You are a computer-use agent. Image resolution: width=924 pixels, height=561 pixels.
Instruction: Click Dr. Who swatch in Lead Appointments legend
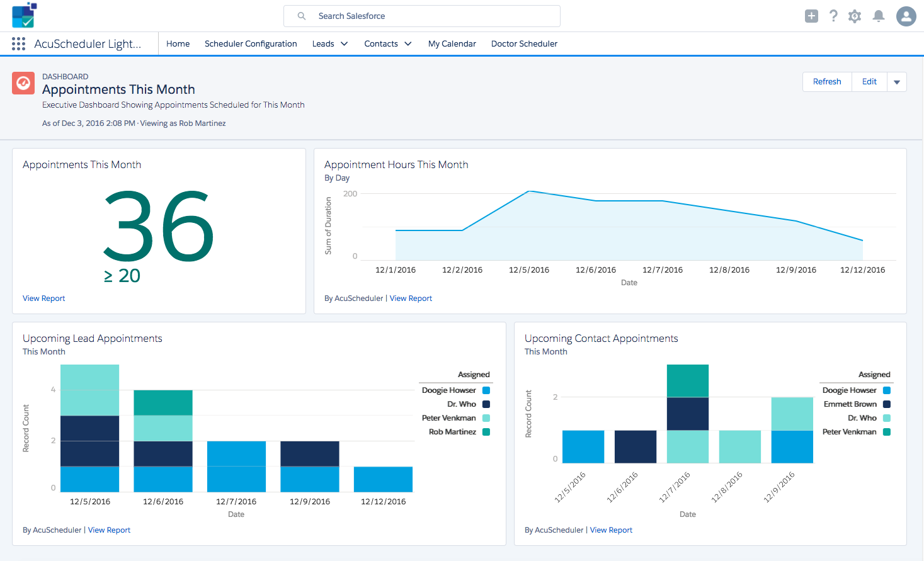[486, 404]
